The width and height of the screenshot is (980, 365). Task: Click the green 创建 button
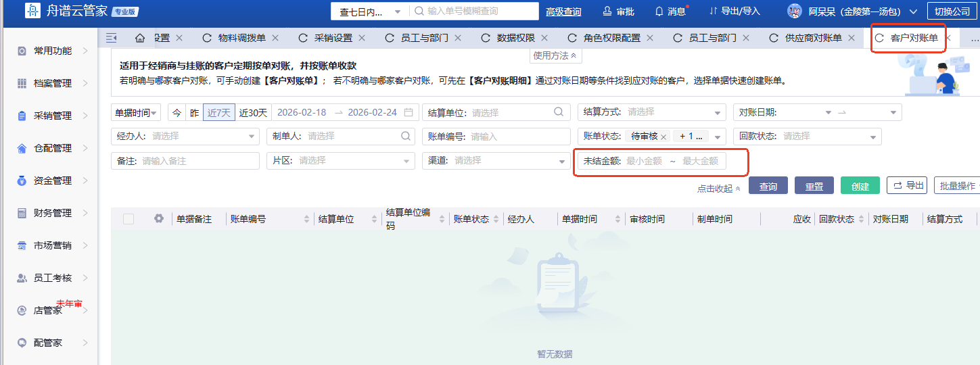(x=860, y=187)
